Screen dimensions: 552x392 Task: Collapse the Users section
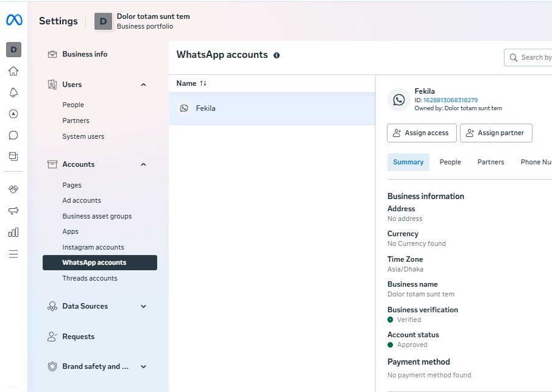pyautogui.click(x=143, y=85)
